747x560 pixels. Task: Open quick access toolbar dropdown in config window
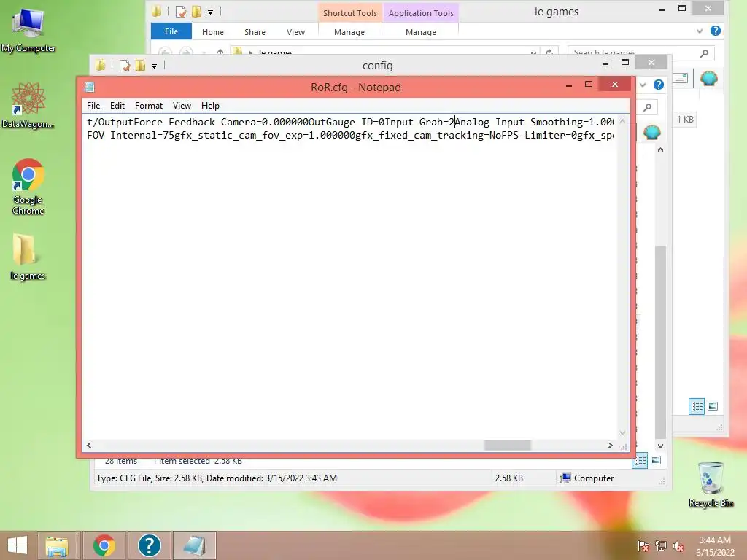(x=155, y=66)
